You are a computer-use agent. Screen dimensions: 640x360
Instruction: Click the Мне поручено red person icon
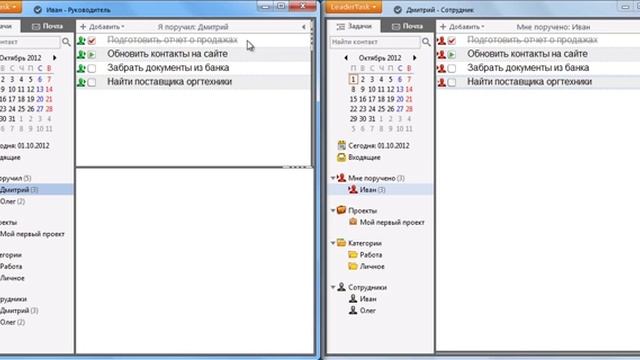click(342, 178)
